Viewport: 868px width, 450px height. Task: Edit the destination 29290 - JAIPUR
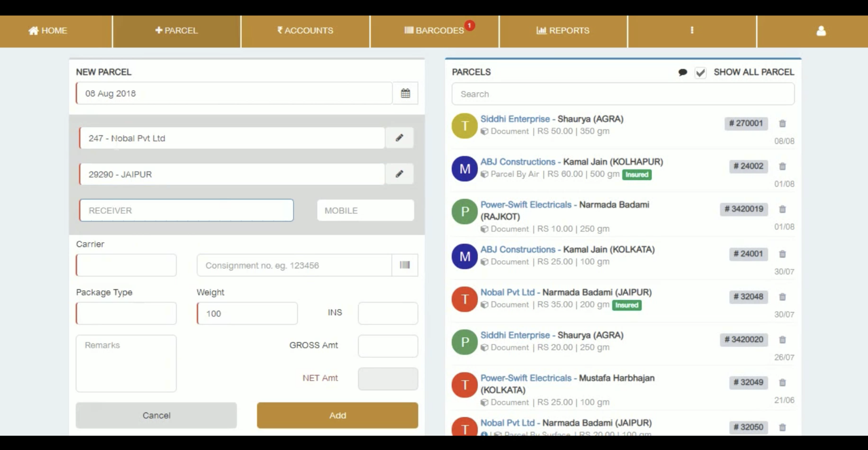tap(399, 174)
